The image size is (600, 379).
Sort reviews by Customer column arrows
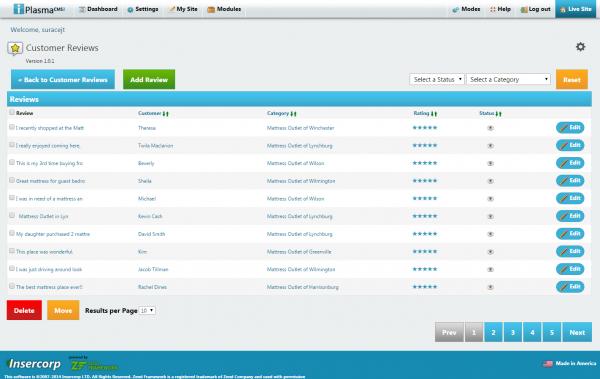coord(165,114)
